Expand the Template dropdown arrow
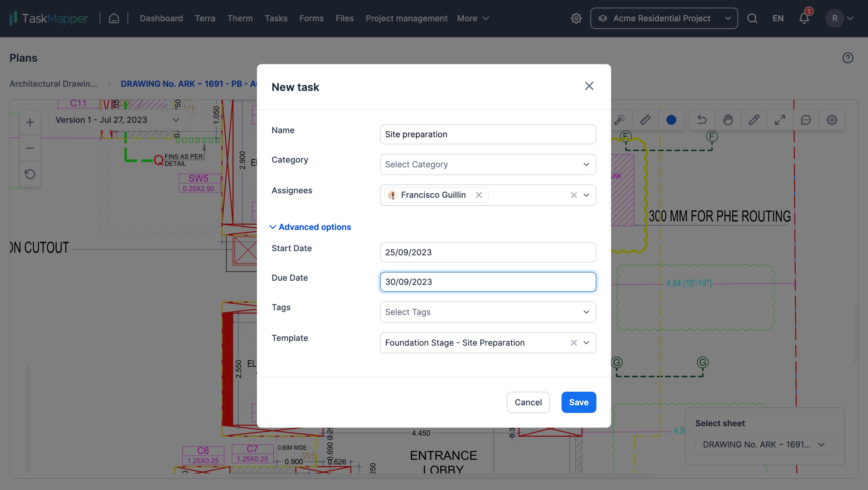Image resolution: width=868 pixels, height=490 pixels. [586, 343]
